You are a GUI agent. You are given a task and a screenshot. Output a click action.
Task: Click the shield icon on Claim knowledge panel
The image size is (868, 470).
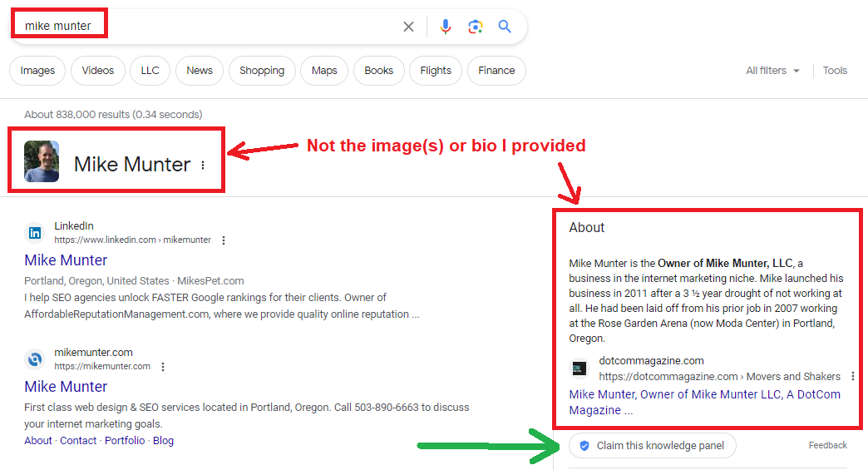584,446
